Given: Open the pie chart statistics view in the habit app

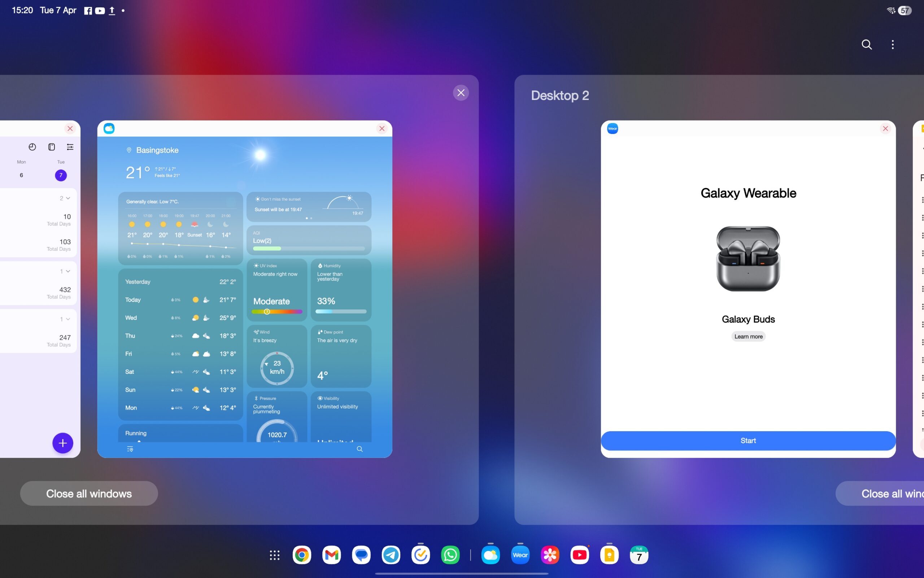Looking at the screenshot, I should 32,146.
